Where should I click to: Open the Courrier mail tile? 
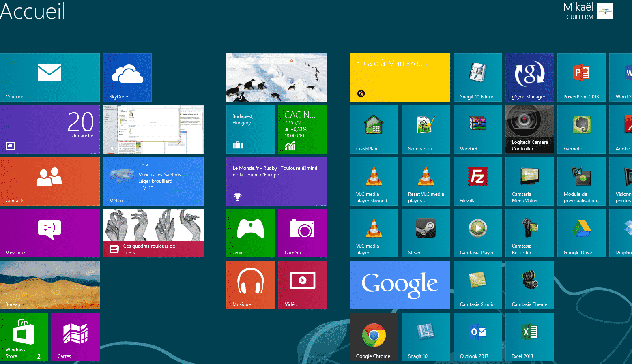tap(49, 77)
